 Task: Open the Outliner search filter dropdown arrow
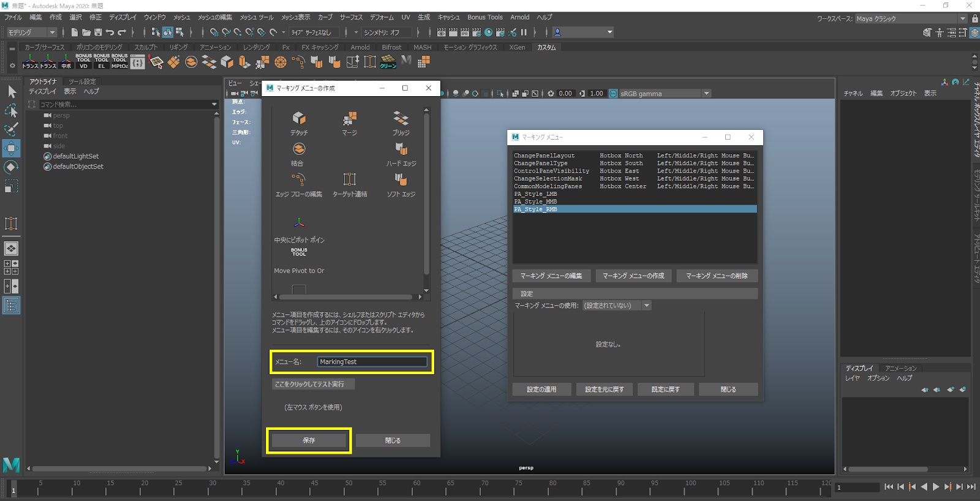(x=214, y=105)
